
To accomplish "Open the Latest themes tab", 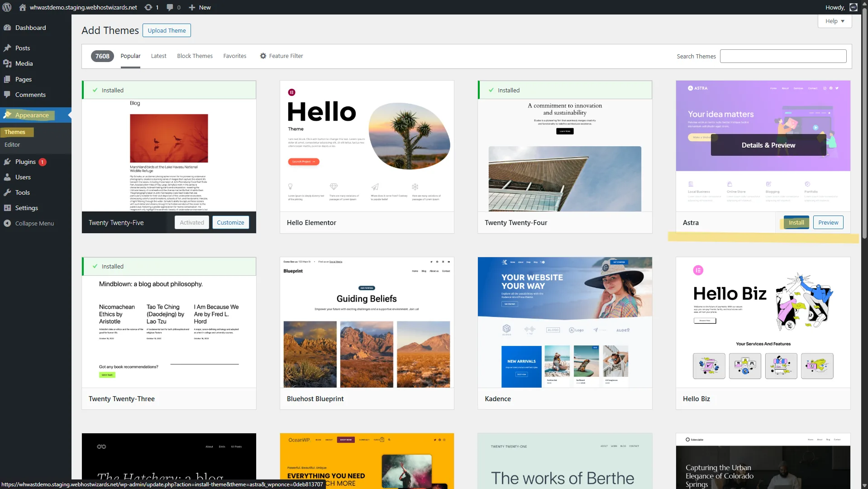I will coord(158,56).
